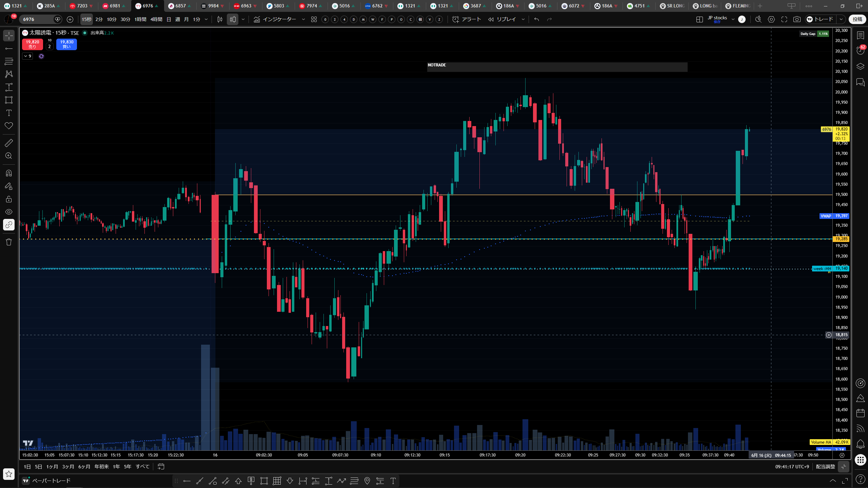Expand the bottom panel chevron up
868x488 pixels.
coord(832,481)
